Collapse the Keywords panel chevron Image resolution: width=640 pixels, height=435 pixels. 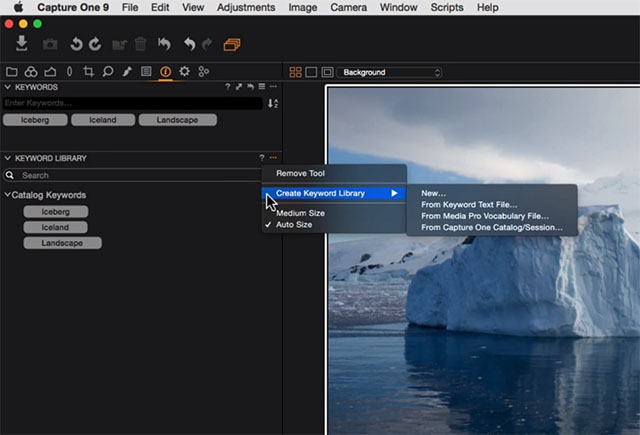[x=8, y=87]
